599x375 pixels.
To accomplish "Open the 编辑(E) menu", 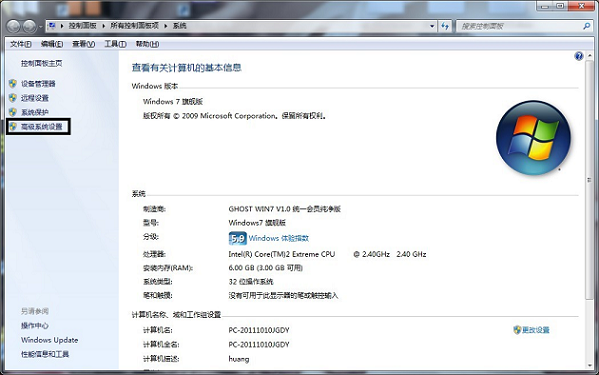I will click(x=52, y=44).
